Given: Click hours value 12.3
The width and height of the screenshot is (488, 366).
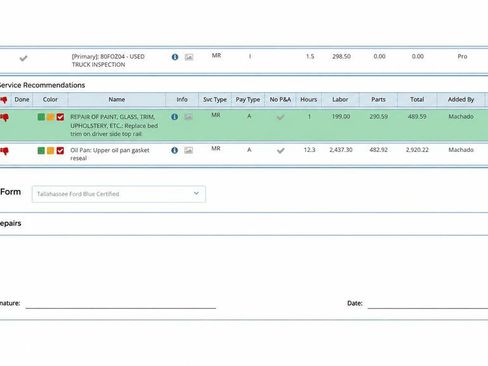Looking at the screenshot, I should point(309,150).
